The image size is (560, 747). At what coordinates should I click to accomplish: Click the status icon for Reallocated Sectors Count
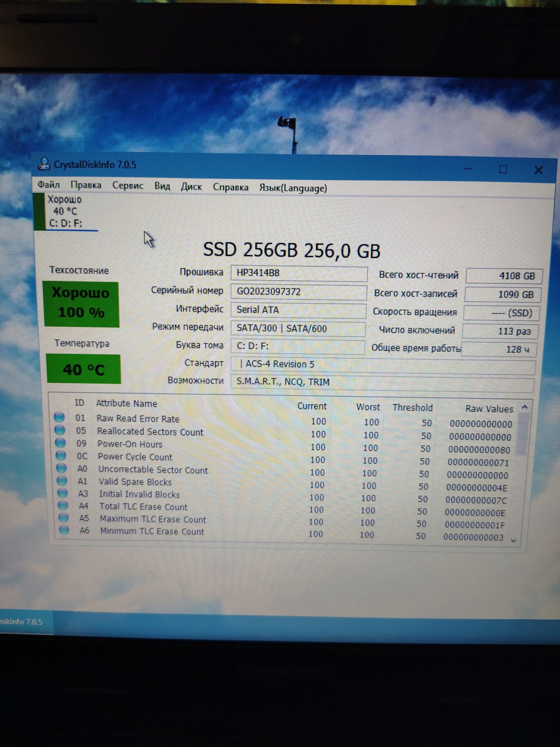[x=60, y=430]
